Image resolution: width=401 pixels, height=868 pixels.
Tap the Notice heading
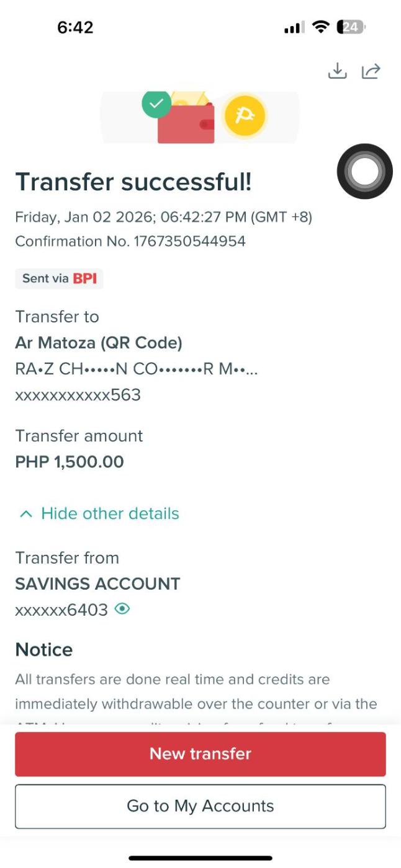[x=44, y=649]
